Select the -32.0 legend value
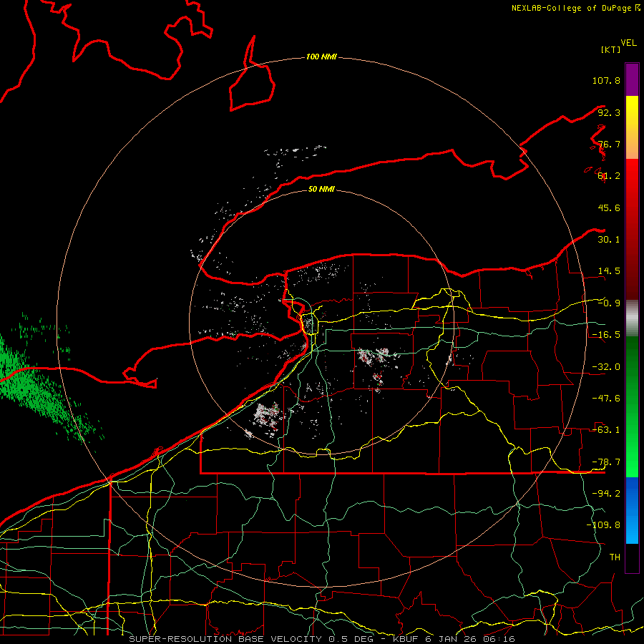 click(606, 367)
